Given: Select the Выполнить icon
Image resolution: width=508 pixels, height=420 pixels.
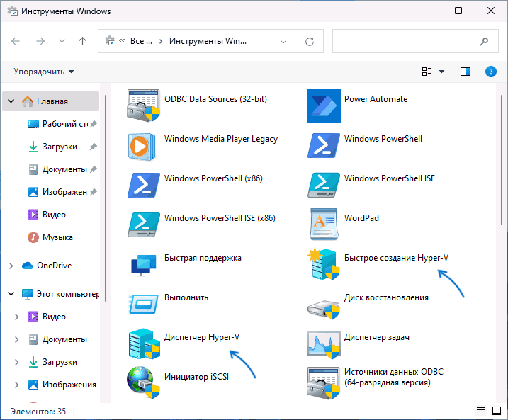Looking at the screenshot, I should tap(144, 304).
